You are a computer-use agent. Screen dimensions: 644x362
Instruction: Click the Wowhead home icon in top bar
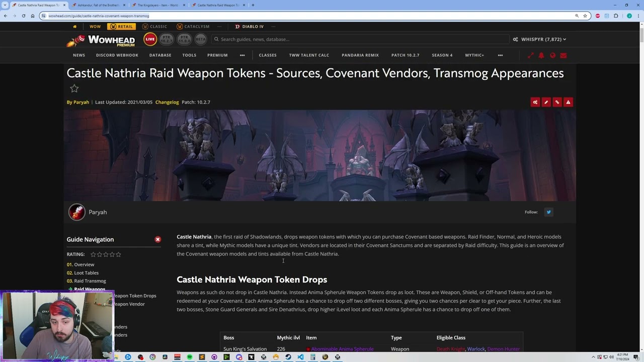(74, 27)
